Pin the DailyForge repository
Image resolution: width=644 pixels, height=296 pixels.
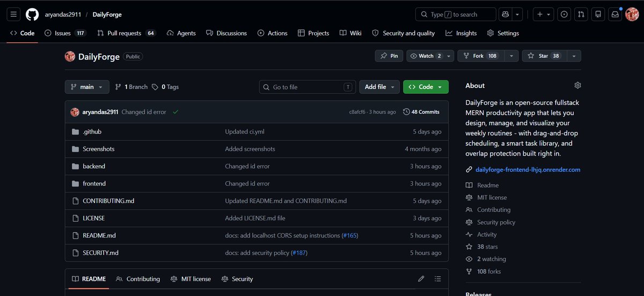[x=389, y=56]
